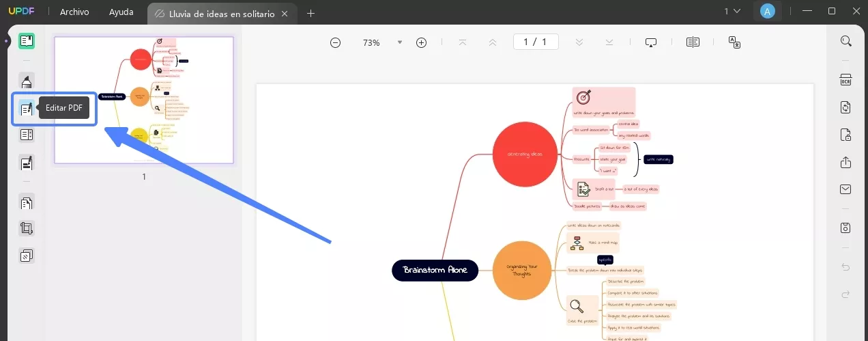Viewport: 868px width, 341px height.
Task: Undo the last action
Action: [846, 267]
